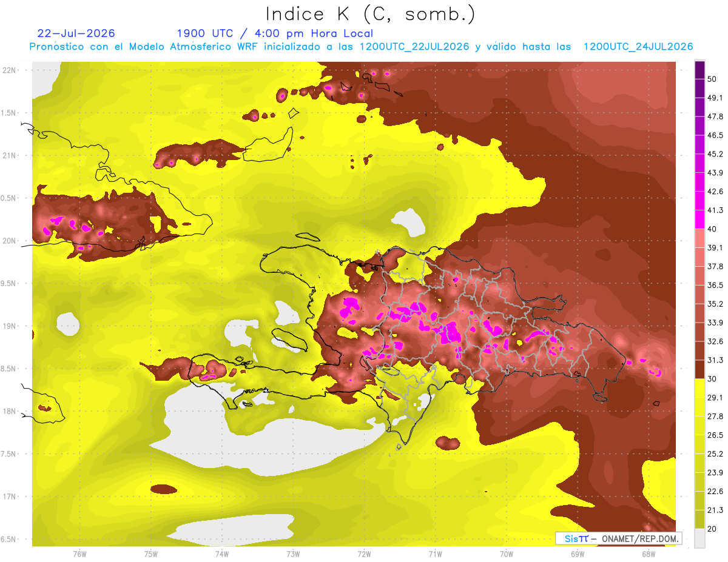Click the gray legend swatch below 20

(699, 538)
